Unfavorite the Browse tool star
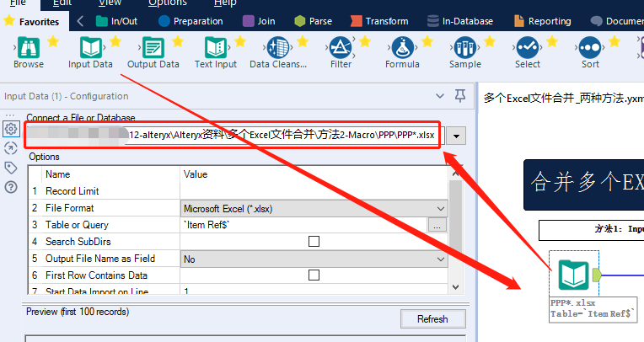 [x=53, y=41]
